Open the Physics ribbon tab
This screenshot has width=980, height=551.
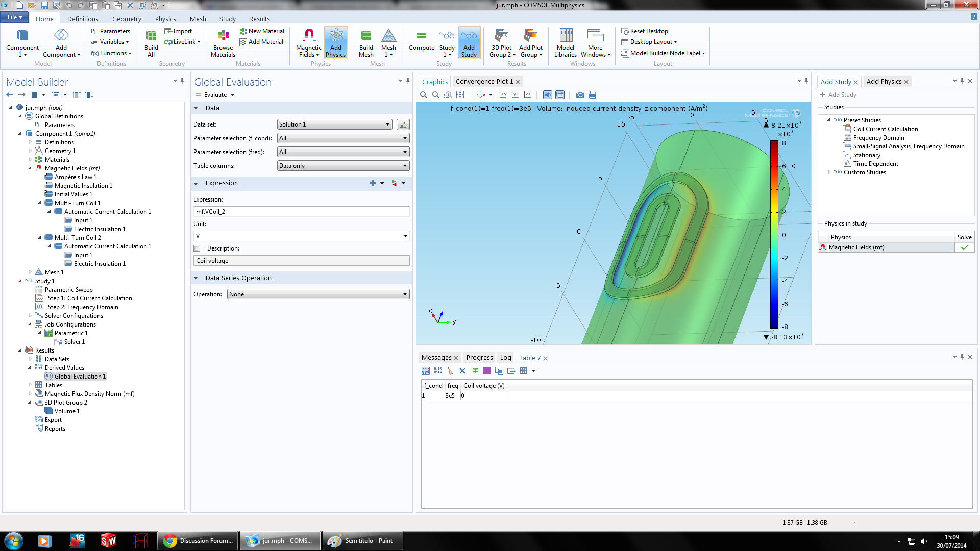165,19
